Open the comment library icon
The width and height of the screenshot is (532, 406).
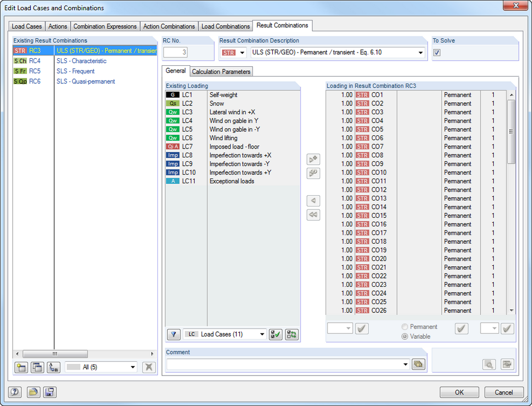pyautogui.click(x=418, y=364)
